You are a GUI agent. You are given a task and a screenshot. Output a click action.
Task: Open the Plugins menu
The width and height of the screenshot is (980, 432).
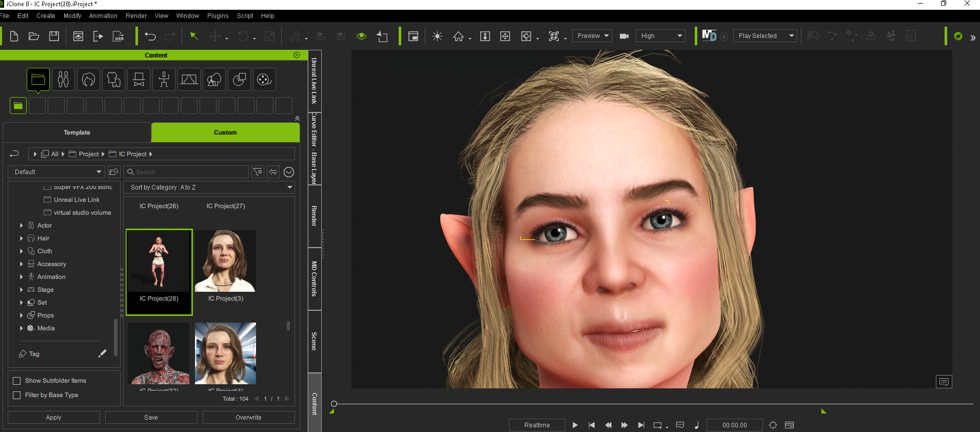[x=218, y=16]
